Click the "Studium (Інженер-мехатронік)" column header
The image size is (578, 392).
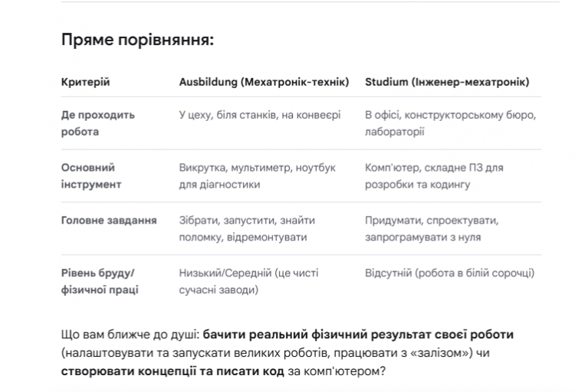pos(447,82)
